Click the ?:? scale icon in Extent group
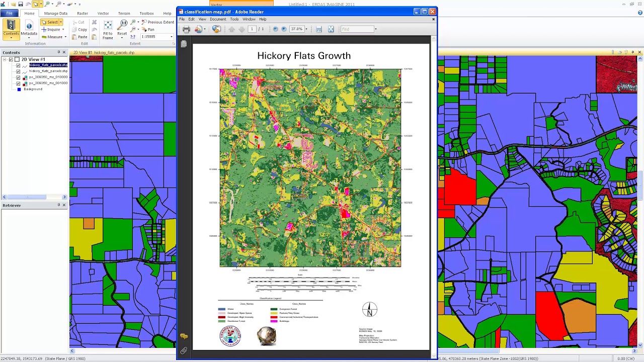 click(133, 37)
